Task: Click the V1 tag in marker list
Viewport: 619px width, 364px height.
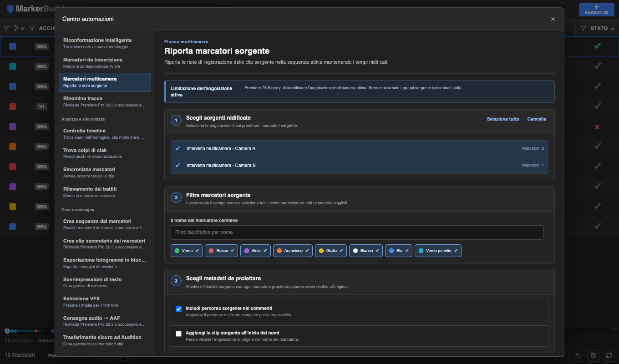Action: click(42, 106)
